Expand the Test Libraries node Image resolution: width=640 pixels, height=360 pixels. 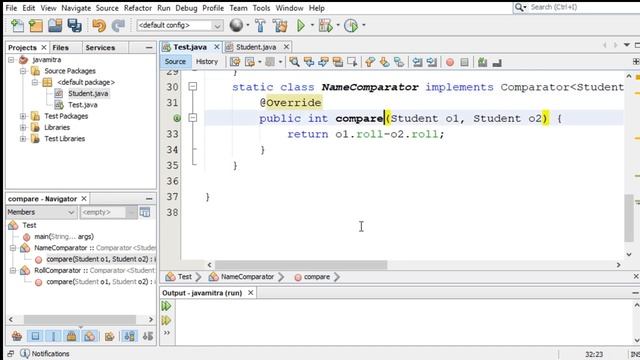(x=23, y=139)
